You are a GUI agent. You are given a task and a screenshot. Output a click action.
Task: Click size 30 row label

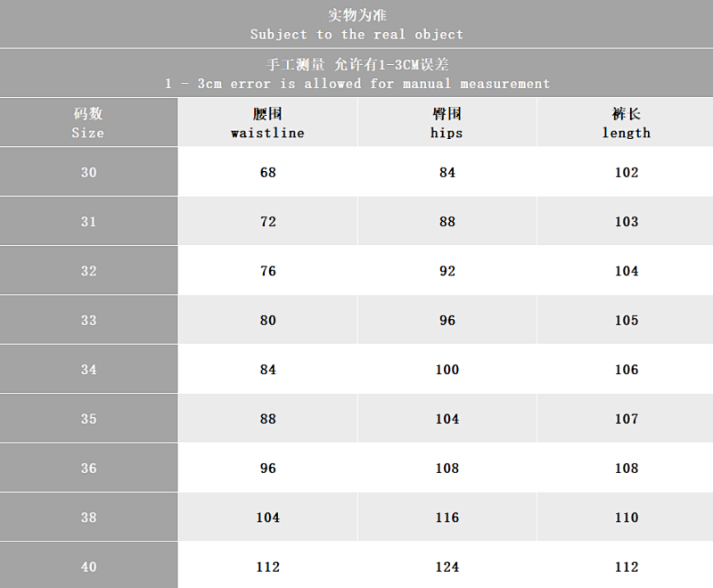tap(88, 172)
